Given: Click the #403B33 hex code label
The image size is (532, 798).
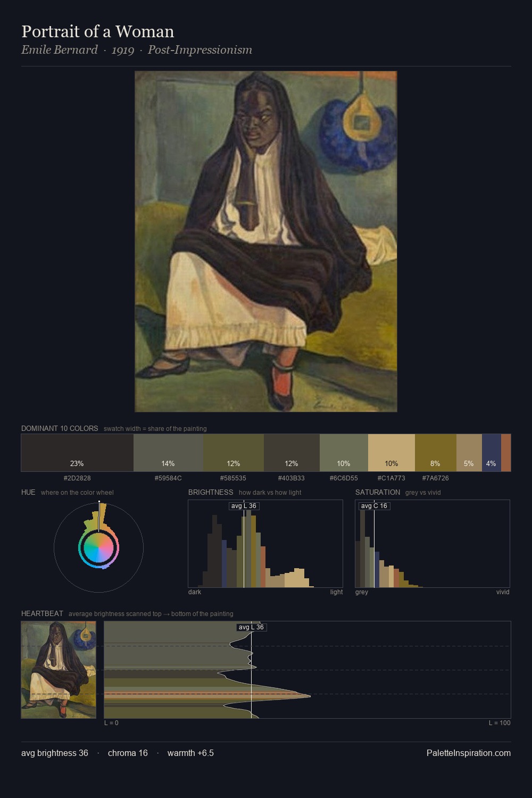Looking at the screenshot, I should (292, 478).
